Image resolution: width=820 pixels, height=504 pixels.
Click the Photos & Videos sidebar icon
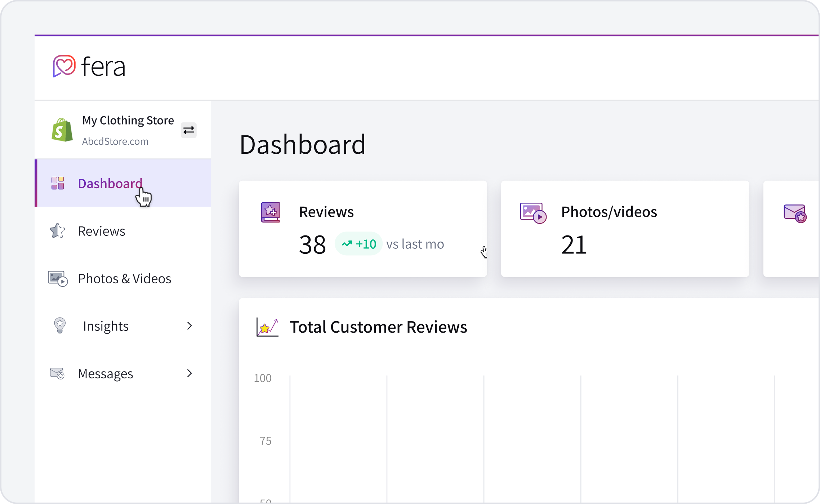click(58, 279)
